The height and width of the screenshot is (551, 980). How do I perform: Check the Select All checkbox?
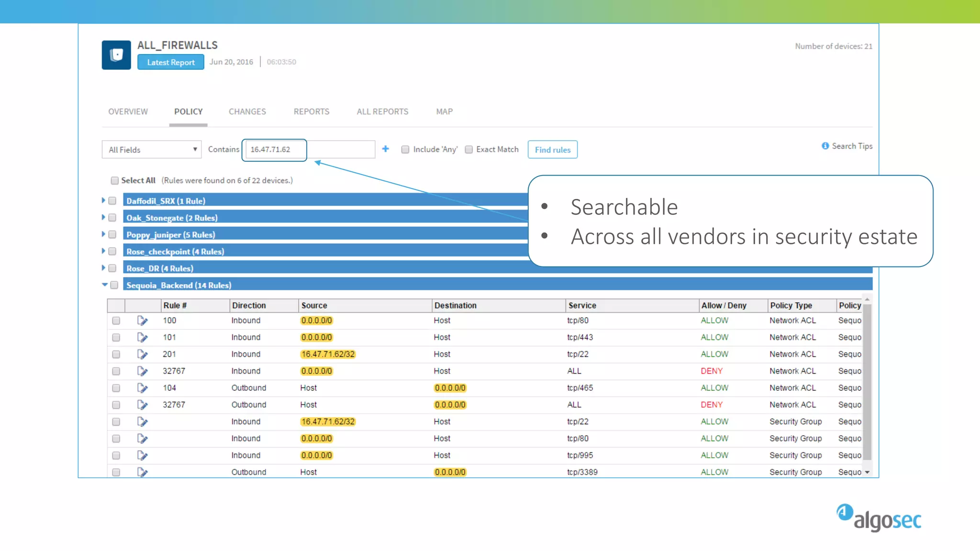click(114, 180)
